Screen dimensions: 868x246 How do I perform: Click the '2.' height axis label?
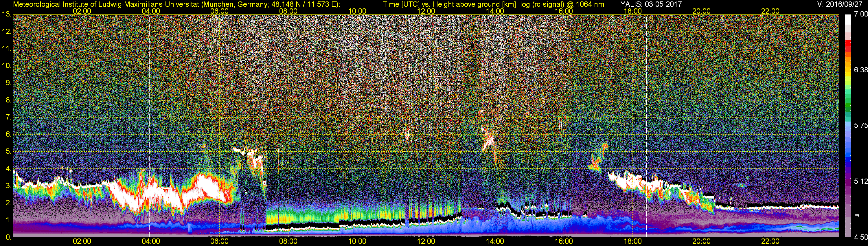pyautogui.click(x=8, y=203)
